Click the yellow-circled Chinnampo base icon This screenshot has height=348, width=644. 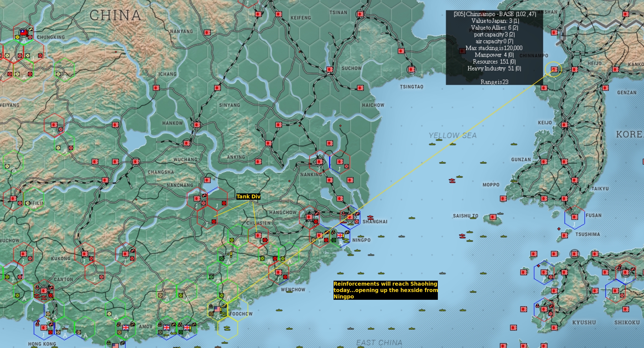click(554, 69)
